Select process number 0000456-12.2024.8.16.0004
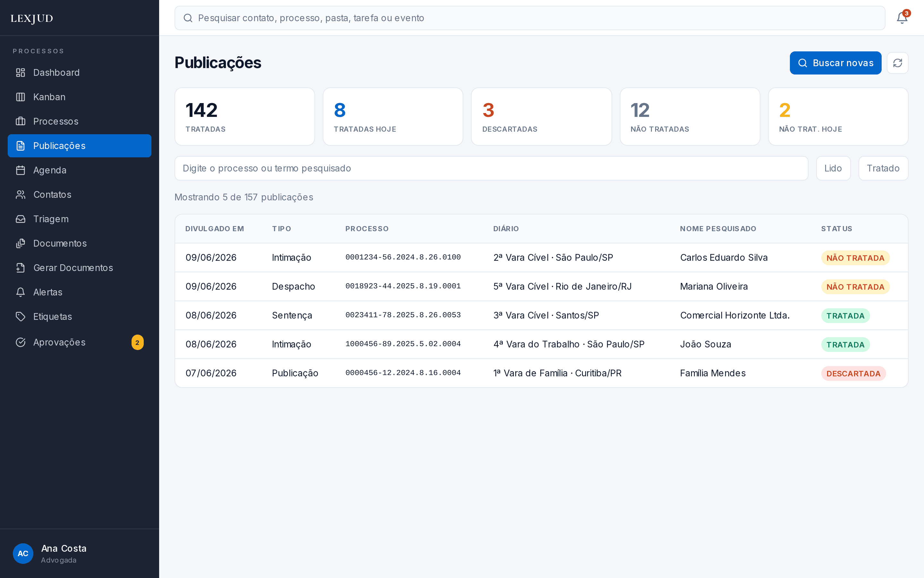This screenshot has width=924, height=578. (403, 373)
